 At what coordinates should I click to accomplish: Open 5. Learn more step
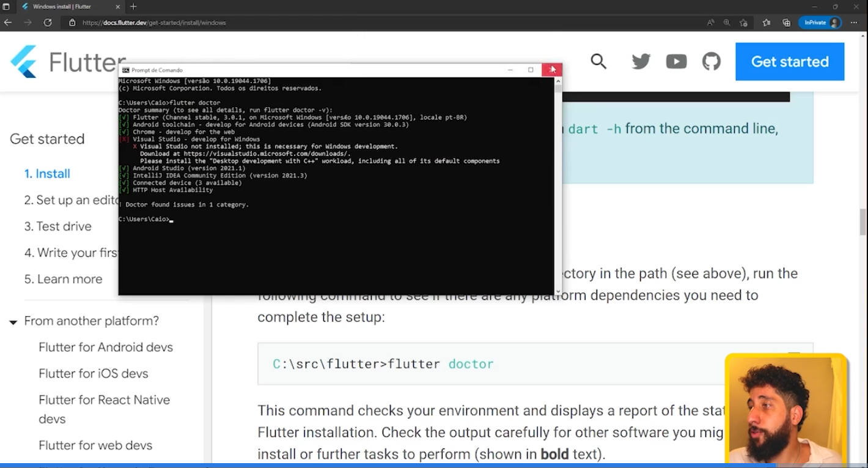coord(64,279)
